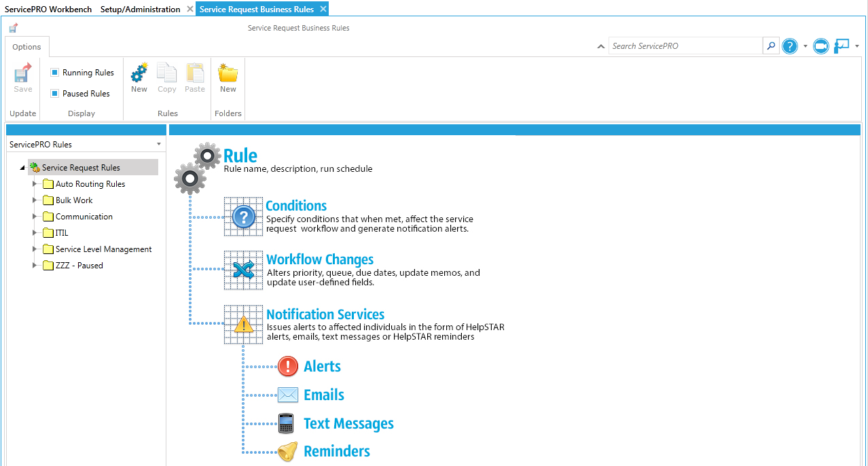The image size is (868, 466).
Task: Expand the Communication folder
Action: [x=35, y=216]
